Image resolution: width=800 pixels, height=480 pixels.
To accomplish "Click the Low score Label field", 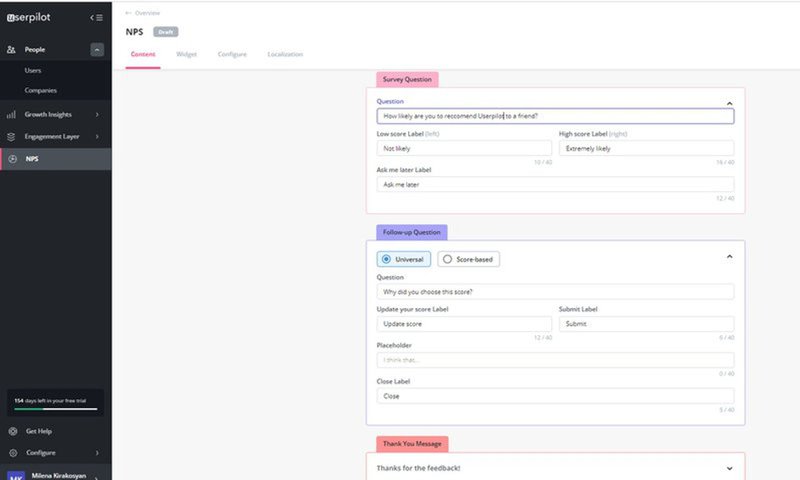I will 464,148.
